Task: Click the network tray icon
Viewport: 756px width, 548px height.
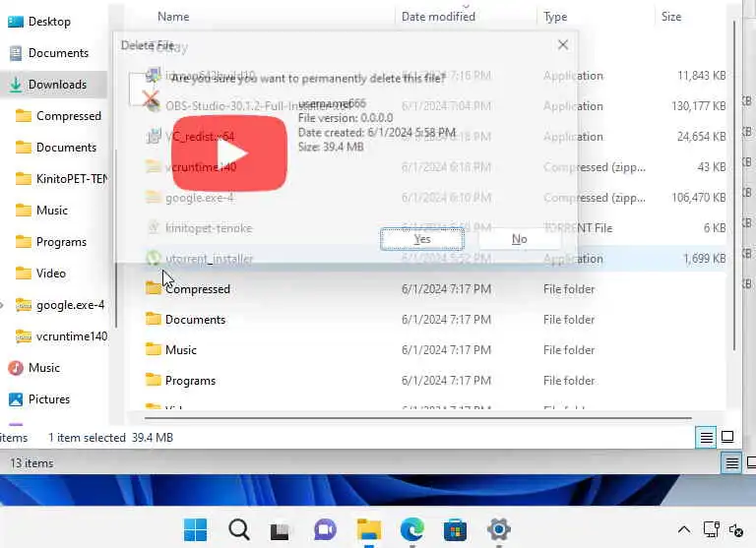Action: tap(711, 529)
